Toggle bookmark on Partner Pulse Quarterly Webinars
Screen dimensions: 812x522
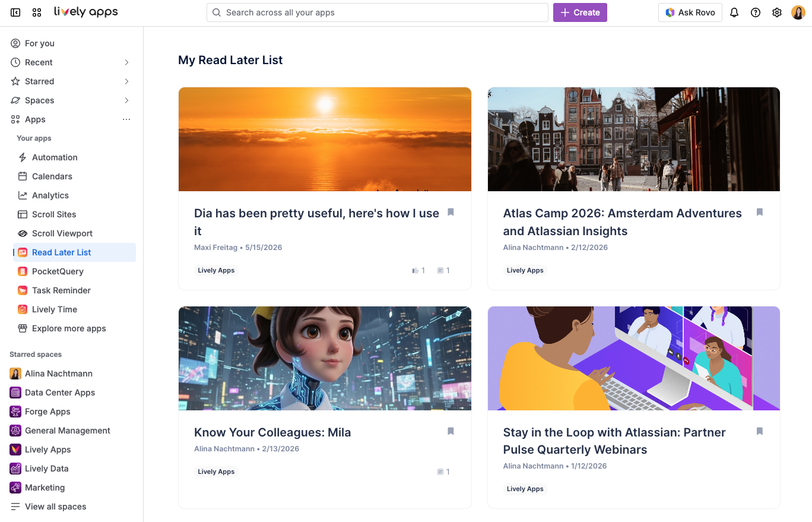(759, 431)
